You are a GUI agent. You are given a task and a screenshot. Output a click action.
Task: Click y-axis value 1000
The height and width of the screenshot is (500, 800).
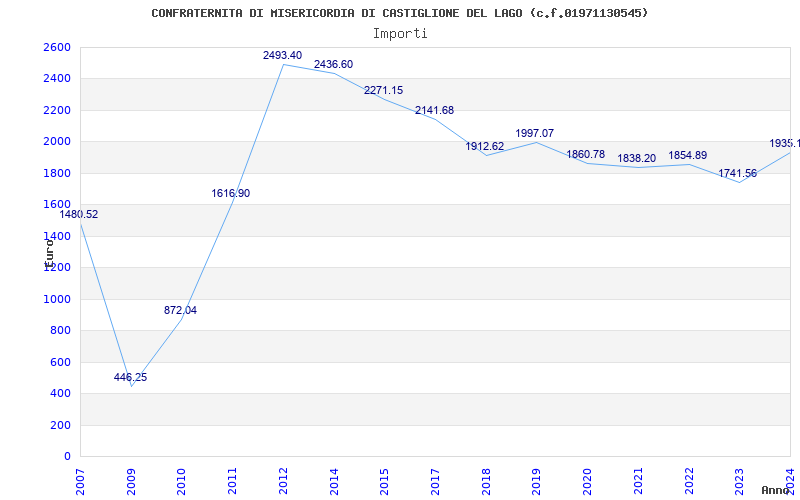(x=58, y=299)
